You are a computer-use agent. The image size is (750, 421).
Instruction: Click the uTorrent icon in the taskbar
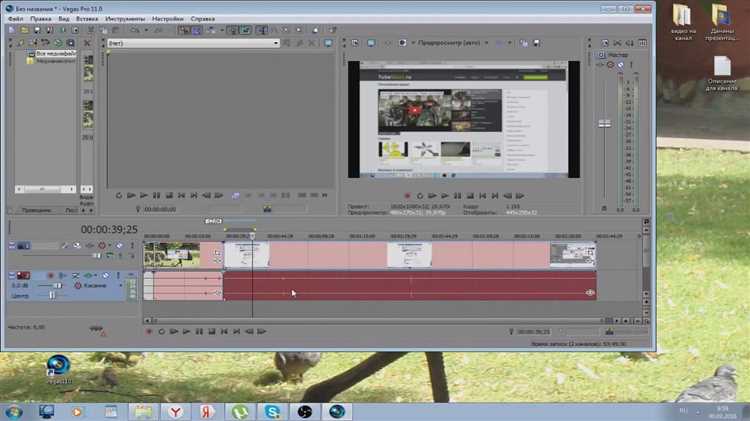click(239, 410)
